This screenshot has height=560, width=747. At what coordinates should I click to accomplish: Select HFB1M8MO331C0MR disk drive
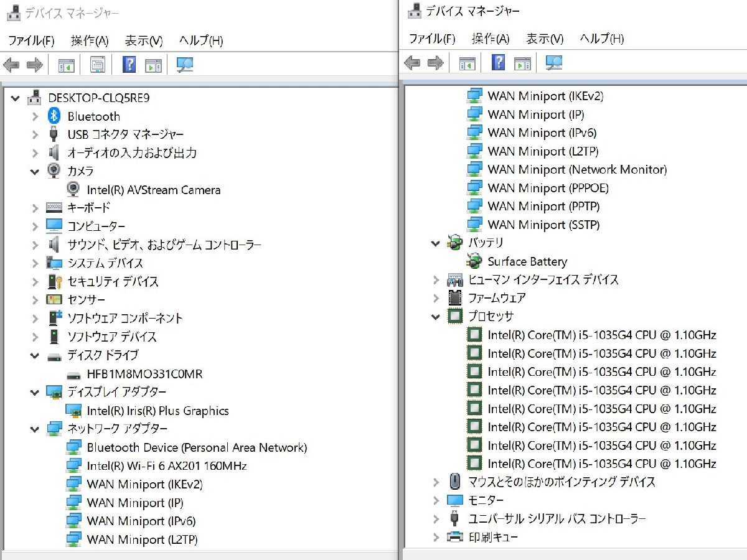pyautogui.click(x=144, y=374)
